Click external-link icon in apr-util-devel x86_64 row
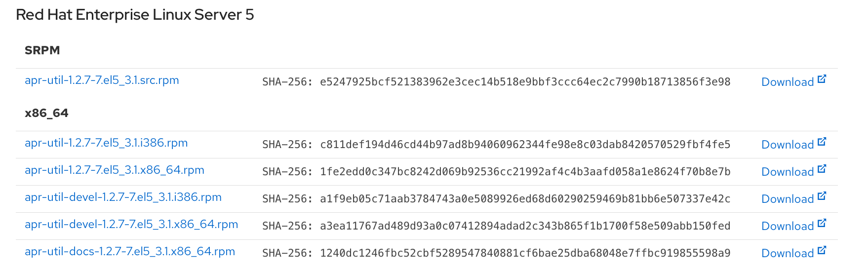868x269 pixels. click(x=822, y=224)
